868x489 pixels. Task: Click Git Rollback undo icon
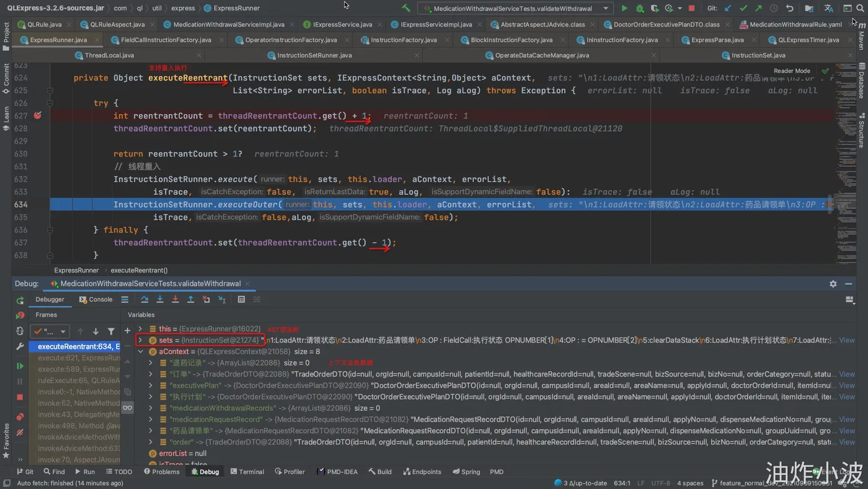(x=789, y=9)
